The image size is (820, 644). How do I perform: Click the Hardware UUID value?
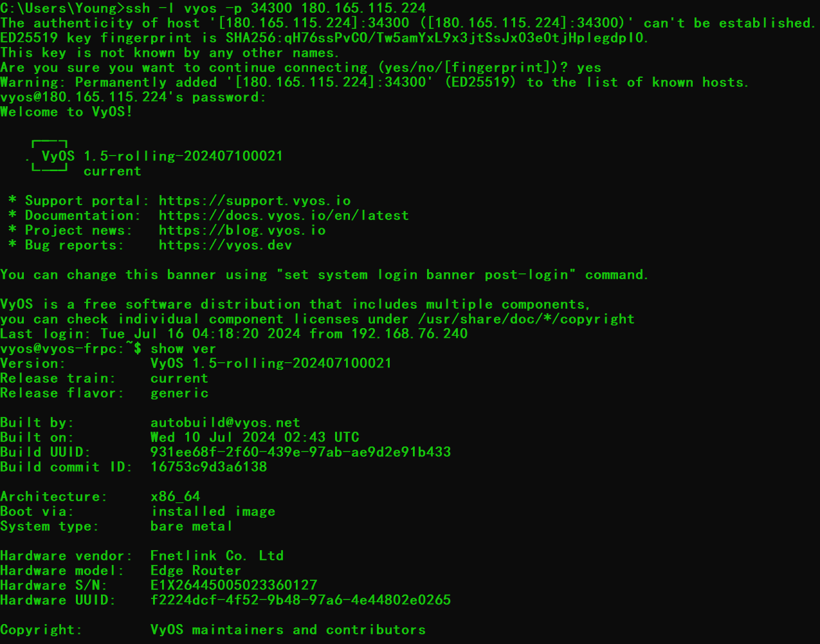click(x=300, y=600)
